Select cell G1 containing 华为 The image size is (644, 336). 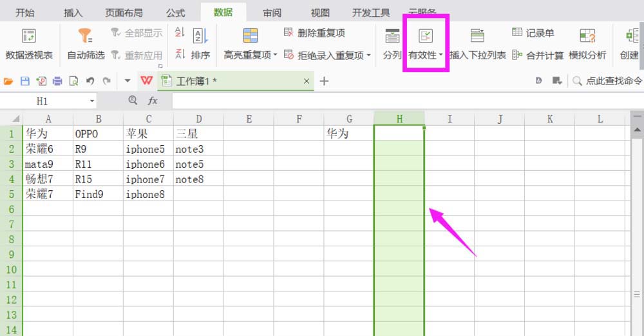tap(349, 133)
